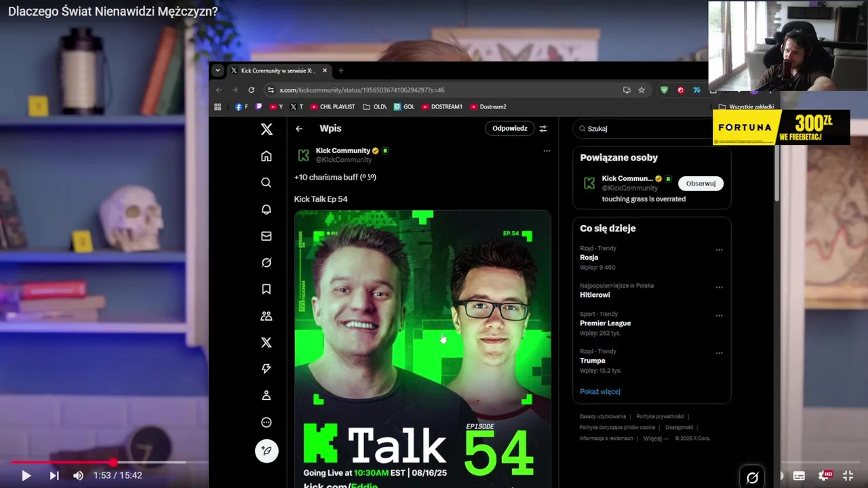Open Grok icon in X sidebar
Screen dimensions: 868x488
[x=267, y=262]
